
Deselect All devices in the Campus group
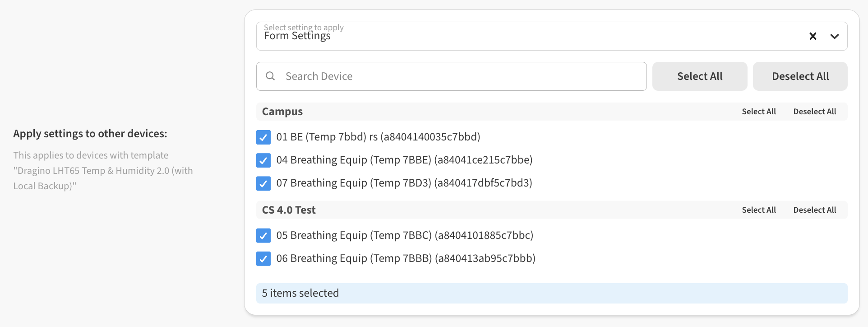pyautogui.click(x=815, y=111)
